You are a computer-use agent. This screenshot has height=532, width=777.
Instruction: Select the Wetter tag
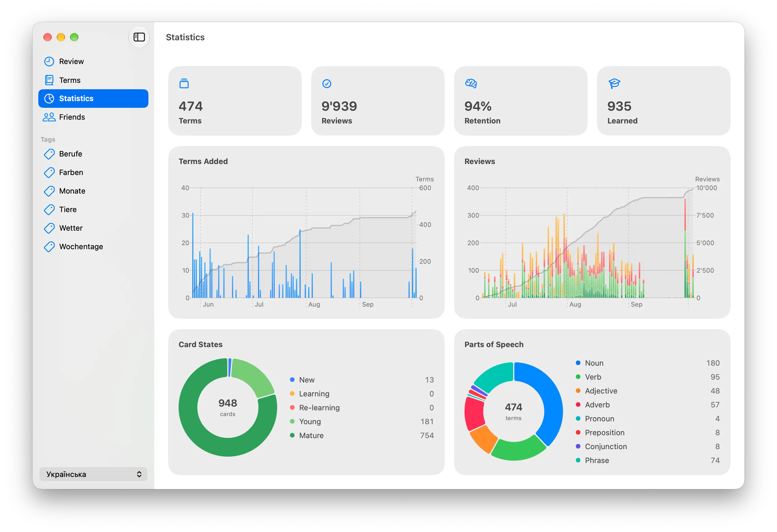[x=93, y=228]
